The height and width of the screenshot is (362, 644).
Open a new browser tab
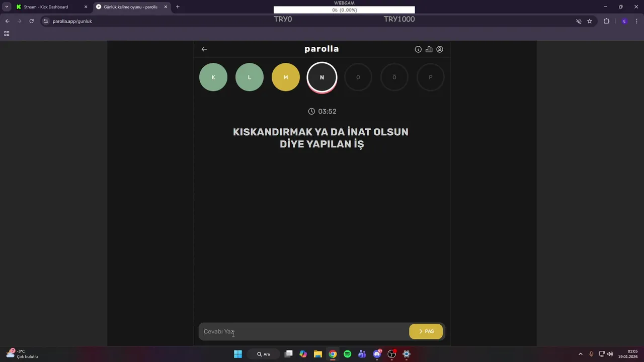point(178,7)
